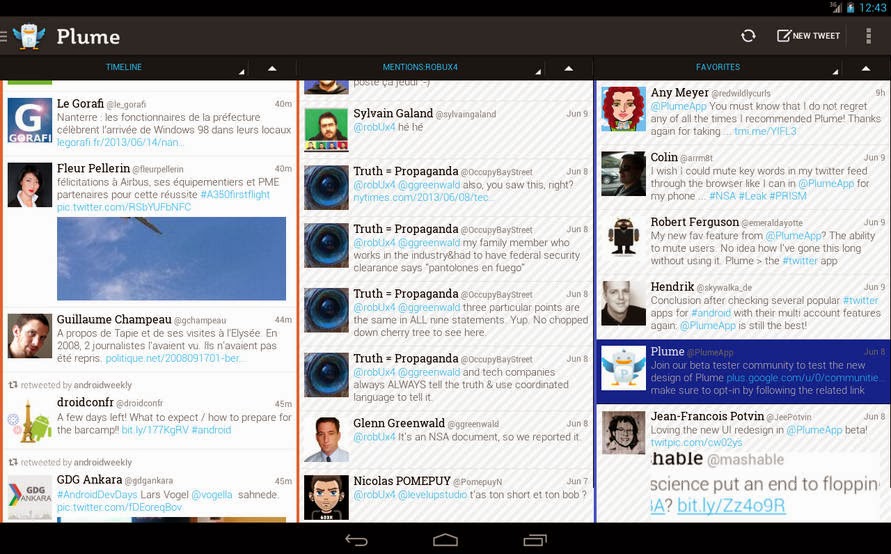
Task: Open tmi.me/YIFL3 link in Any Meyer tweet
Action: coord(765,131)
